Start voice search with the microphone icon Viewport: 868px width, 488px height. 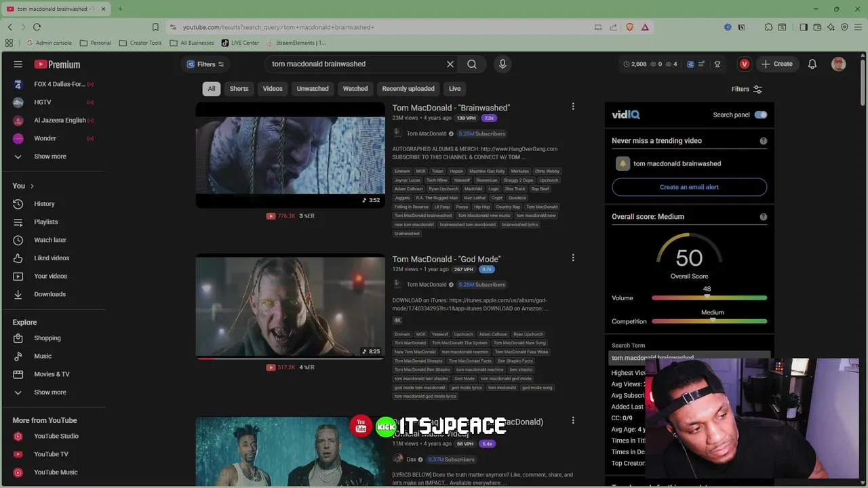click(502, 64)
